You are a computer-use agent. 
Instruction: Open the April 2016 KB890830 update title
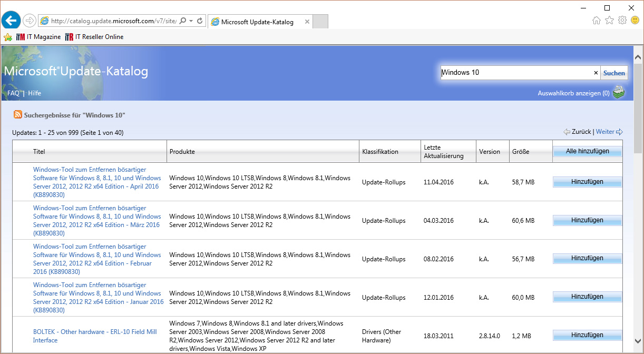click(97, 182)
